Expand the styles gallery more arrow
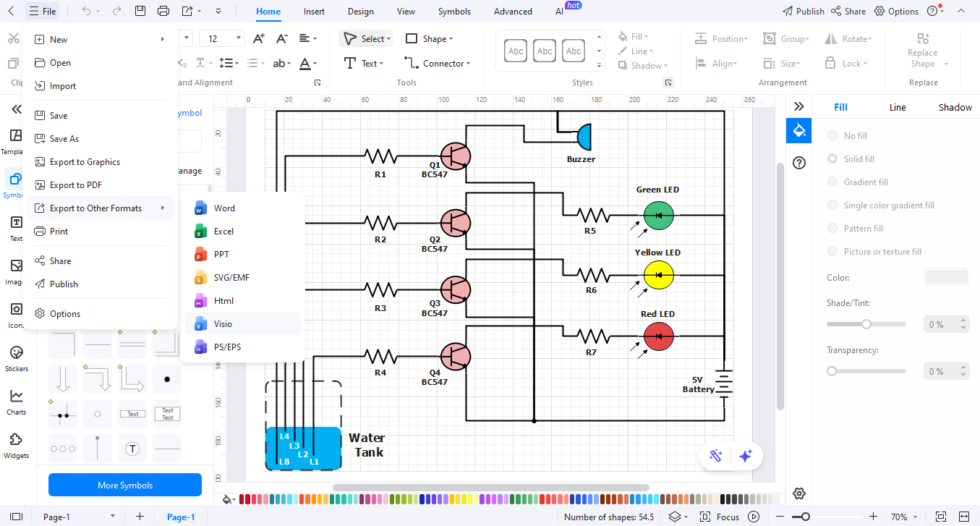This screenshot has height=526, width=980. pos(599,65)
